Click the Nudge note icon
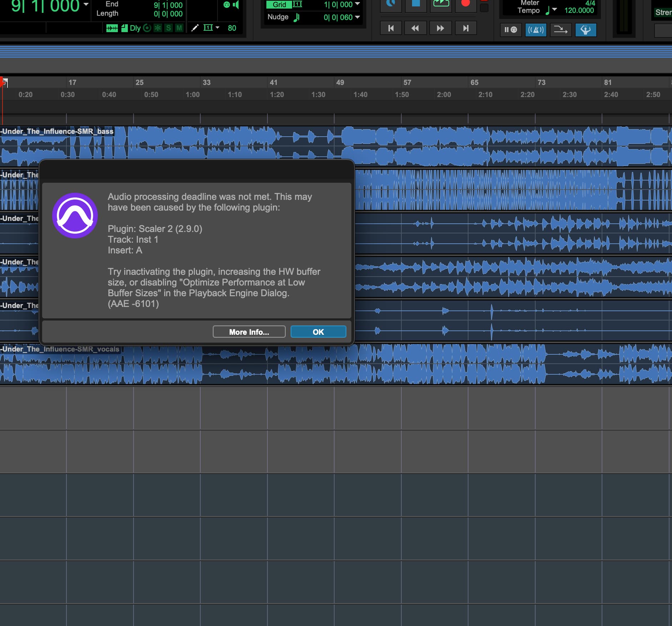672x626 pixels. tap(296, 17)
